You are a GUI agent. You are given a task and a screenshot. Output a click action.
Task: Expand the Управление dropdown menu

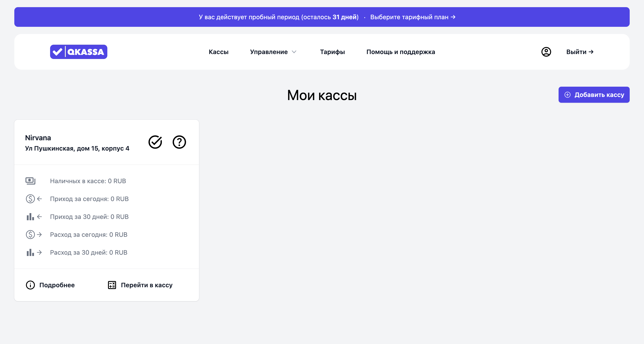click(x=269, y=52)
